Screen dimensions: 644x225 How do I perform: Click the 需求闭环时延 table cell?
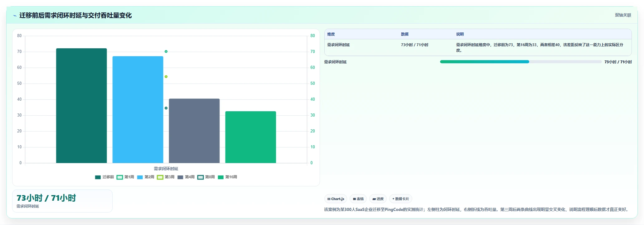point(338,45)
